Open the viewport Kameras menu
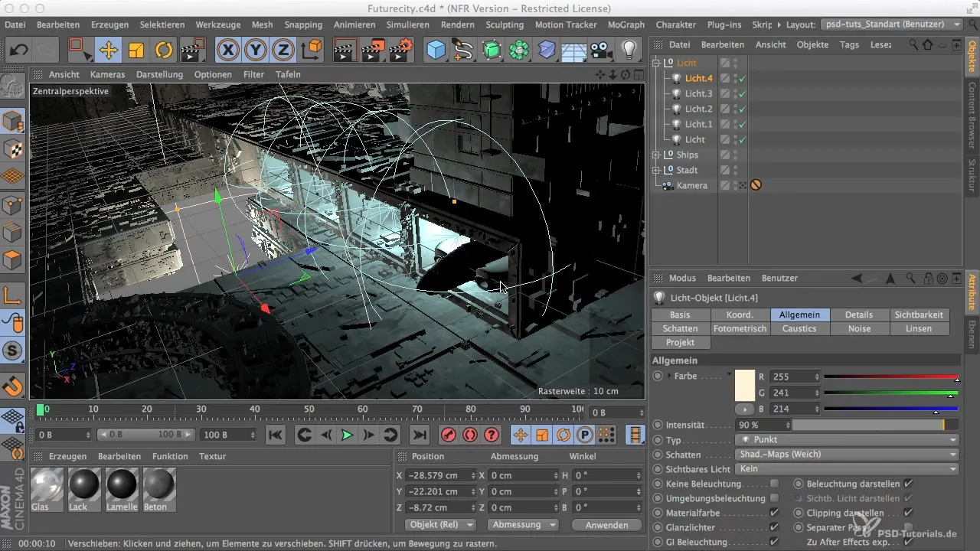The image size is (980, 551). [107, 74]
